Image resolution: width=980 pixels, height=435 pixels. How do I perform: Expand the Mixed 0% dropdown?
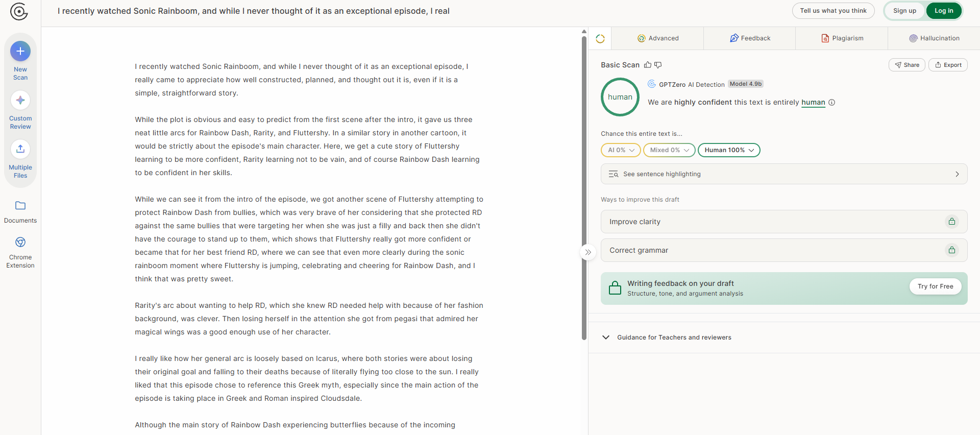click(x=669, y=150)
